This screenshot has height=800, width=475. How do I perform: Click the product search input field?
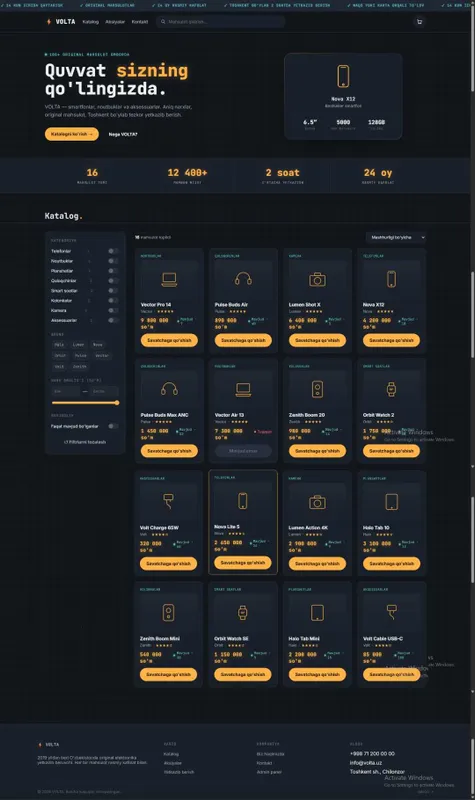pos(221,22)
